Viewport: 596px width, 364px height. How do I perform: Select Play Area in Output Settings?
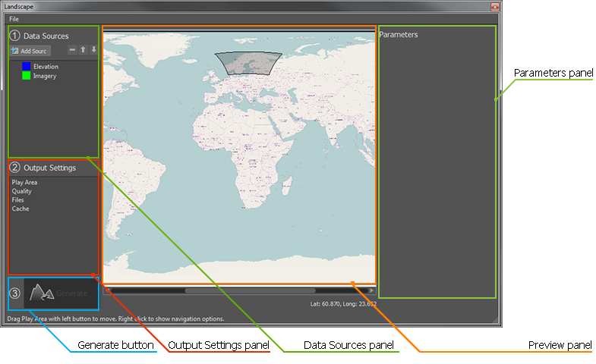pos(24,182)
